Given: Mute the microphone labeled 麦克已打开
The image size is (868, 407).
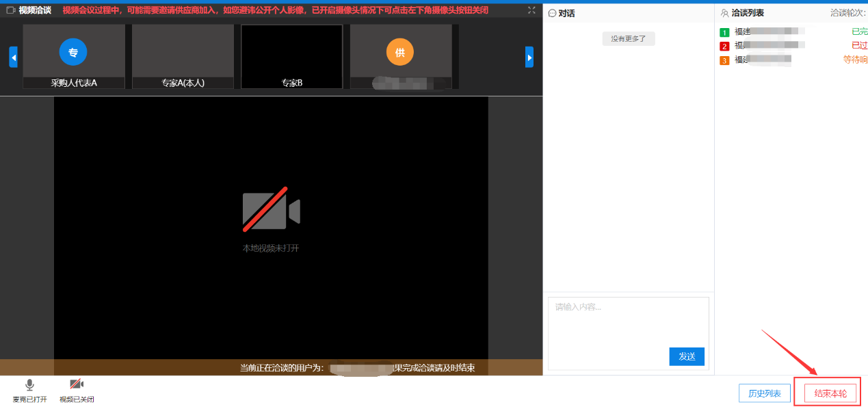Looking at the screenshot, I should coord(29,391).
